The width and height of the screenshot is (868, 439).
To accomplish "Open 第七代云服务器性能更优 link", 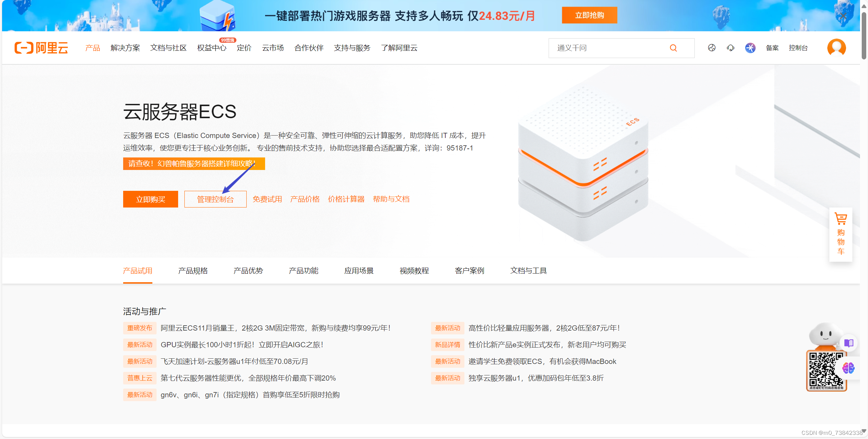I will pyautogui.click(x=248, y=378).
